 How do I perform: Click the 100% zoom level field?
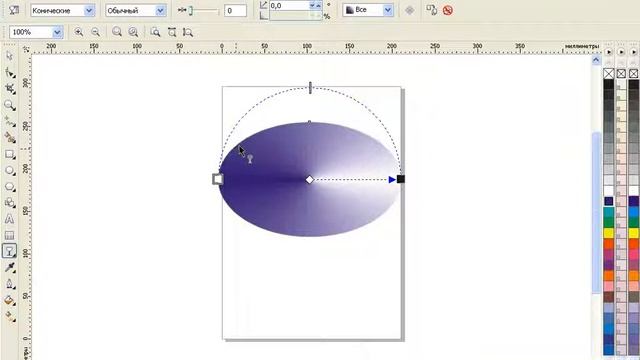click(31, 32)
